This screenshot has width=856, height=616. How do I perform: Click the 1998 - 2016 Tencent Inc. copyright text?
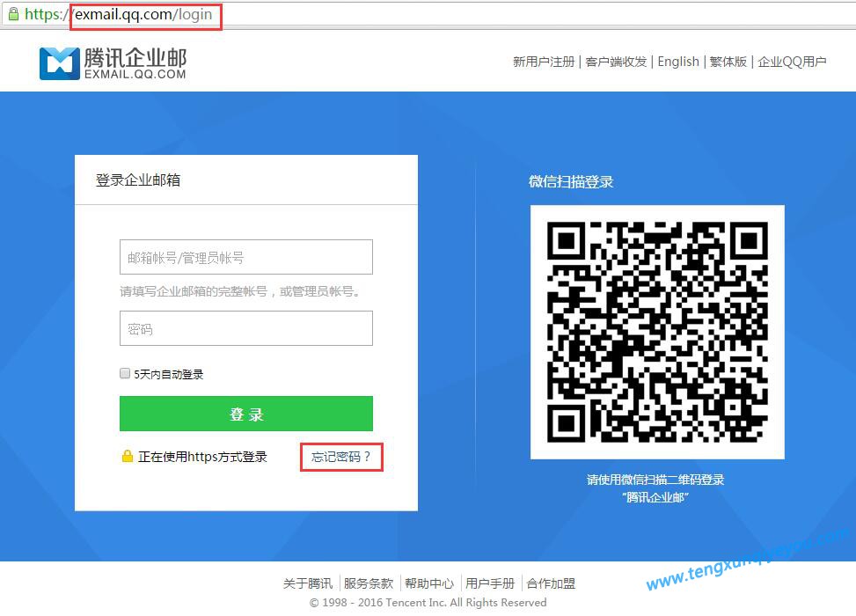tap(428, 602)
